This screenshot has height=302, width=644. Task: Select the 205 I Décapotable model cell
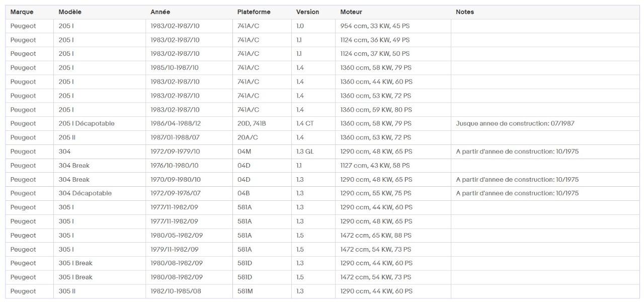pos(87,123)
